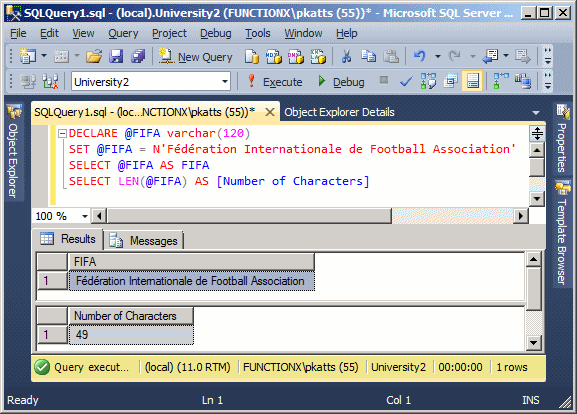Click the horizontal scrollbar thumb in editor
This screenshot has width=577, height=414.
249,216
